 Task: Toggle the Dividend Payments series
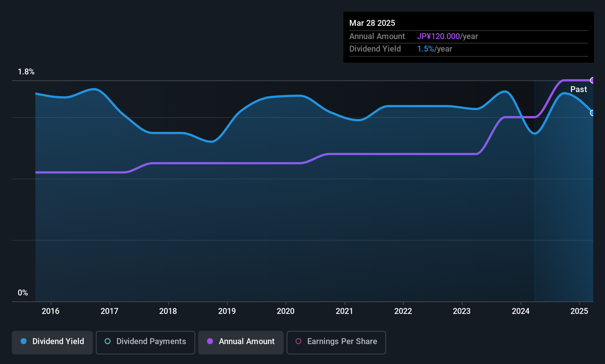(146, 342)
